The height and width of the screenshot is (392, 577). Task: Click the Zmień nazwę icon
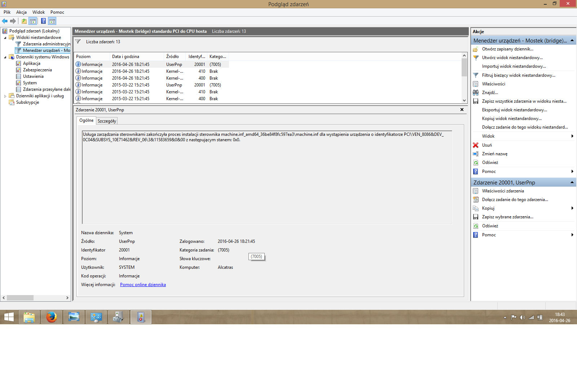(x=476, y=154)
